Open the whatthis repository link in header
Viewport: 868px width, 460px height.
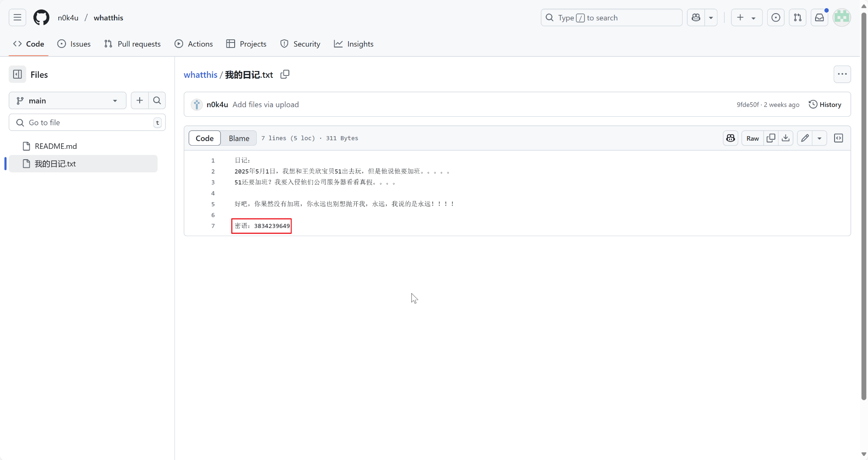click(108, 18)
